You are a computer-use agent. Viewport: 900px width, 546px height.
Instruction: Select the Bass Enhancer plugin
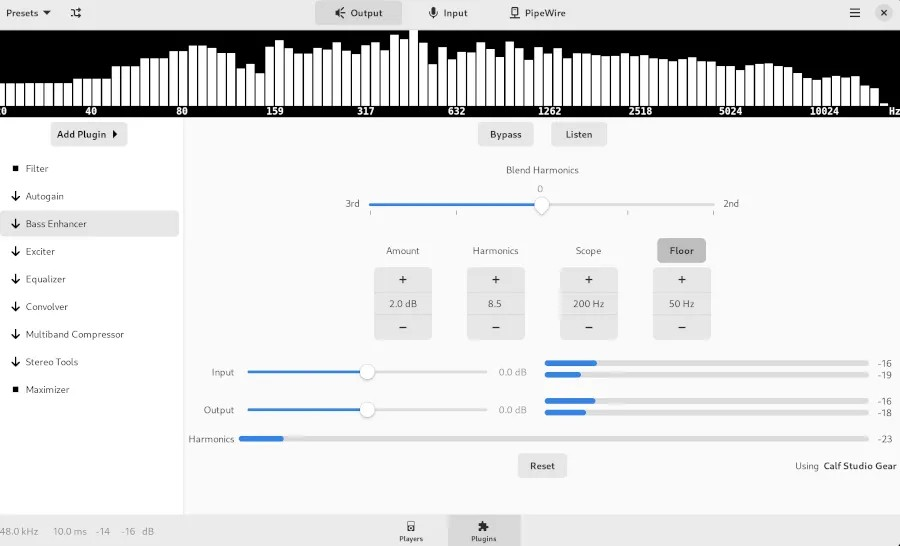click(90, 223)
